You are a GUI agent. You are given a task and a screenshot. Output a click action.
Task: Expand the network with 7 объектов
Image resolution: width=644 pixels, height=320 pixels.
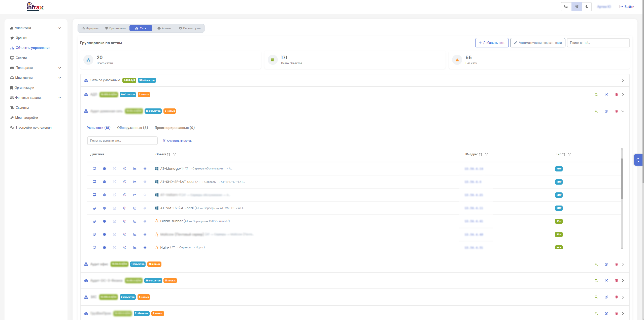pos(623,313)
